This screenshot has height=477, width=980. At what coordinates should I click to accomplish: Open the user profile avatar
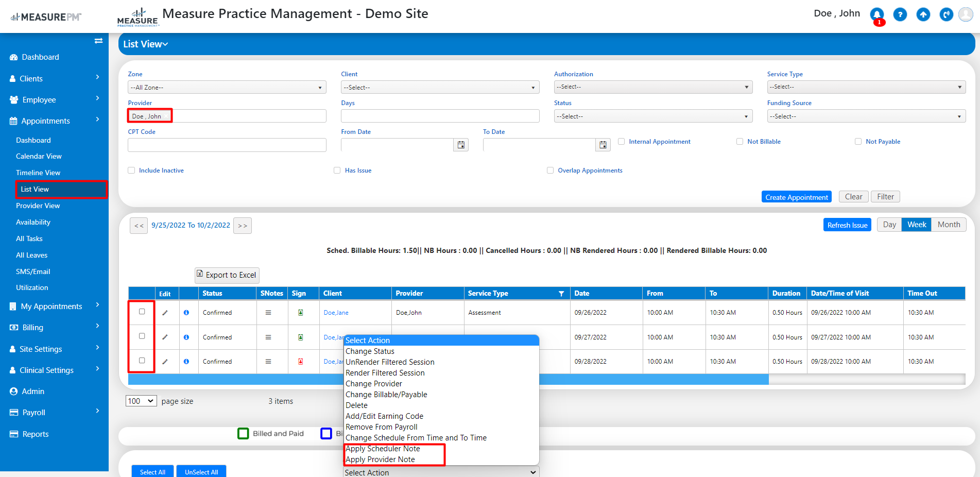pos(966,14)
